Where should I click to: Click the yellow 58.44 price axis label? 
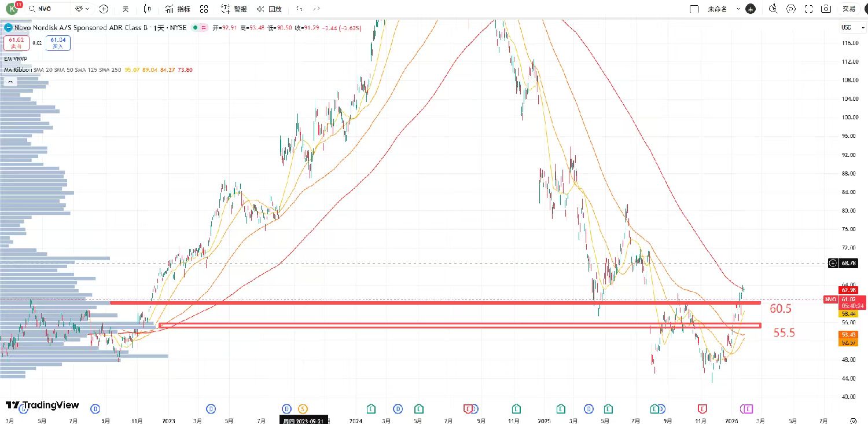[x=849, y=313]
